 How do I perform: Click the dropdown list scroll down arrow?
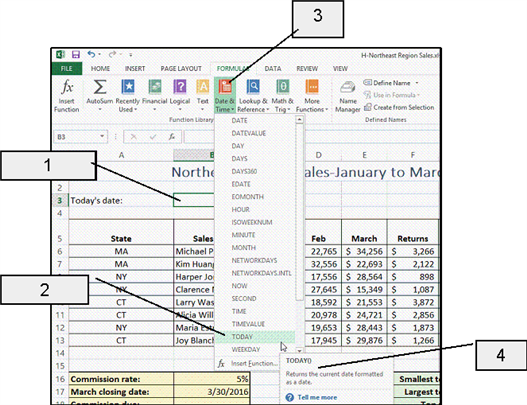299,350
